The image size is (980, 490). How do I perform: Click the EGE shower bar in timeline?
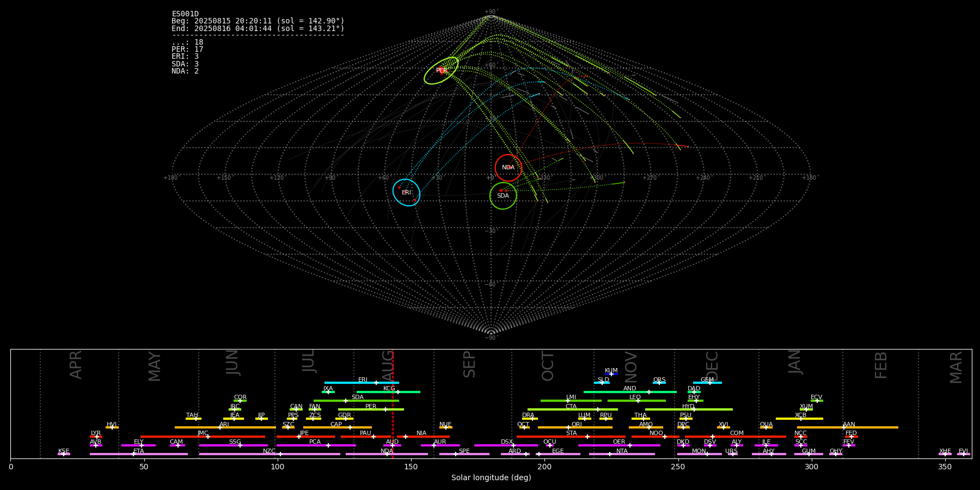pos(558,454)
